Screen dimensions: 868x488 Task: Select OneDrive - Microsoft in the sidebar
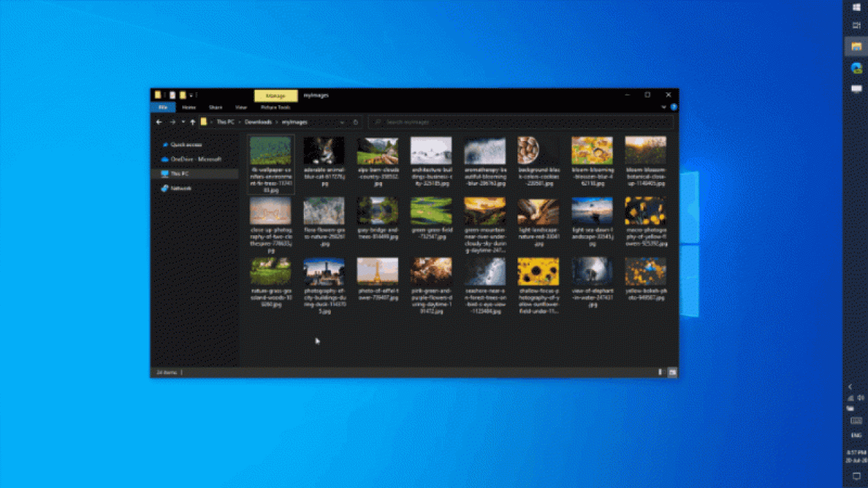(x=195, y=159)
